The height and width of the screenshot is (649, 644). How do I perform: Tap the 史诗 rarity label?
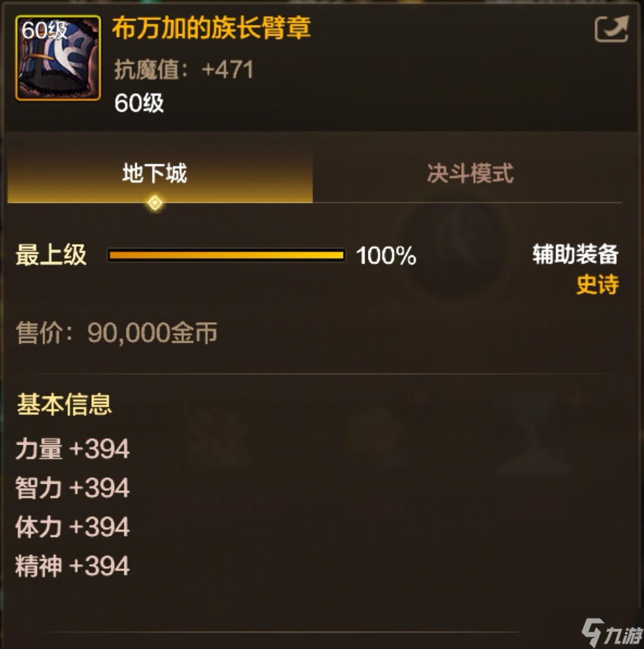597,285
